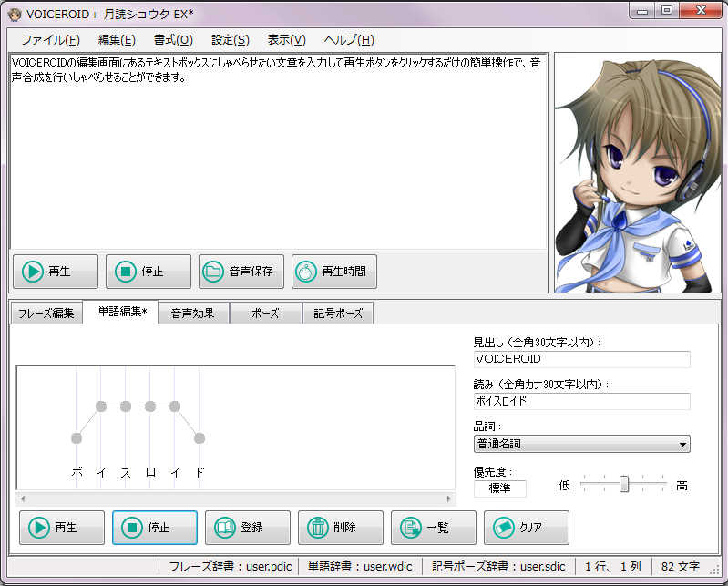The height and width of the screenshot is (586, 728).
Task: Click the 登録 register book button
Action: click(x=248, y=528)
